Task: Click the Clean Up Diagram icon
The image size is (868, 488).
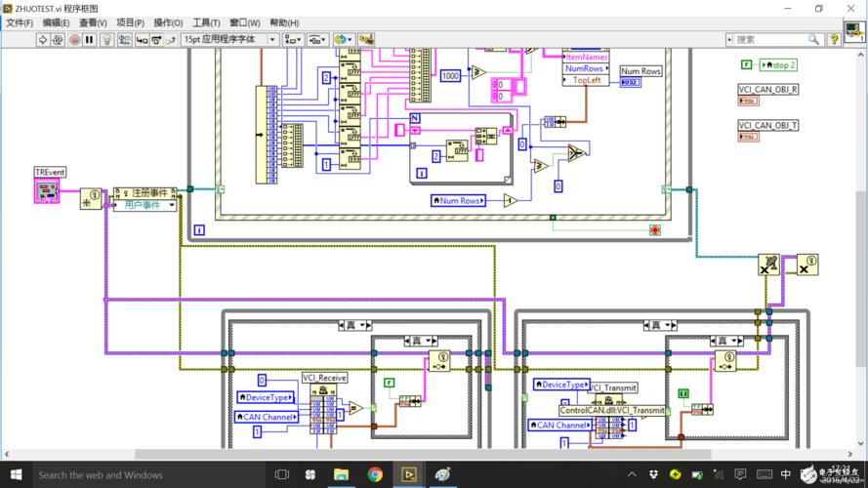Action: tap(366, 40)
